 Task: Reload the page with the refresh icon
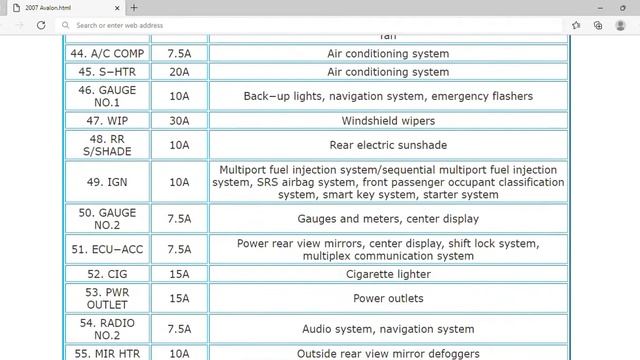[41, 25]
